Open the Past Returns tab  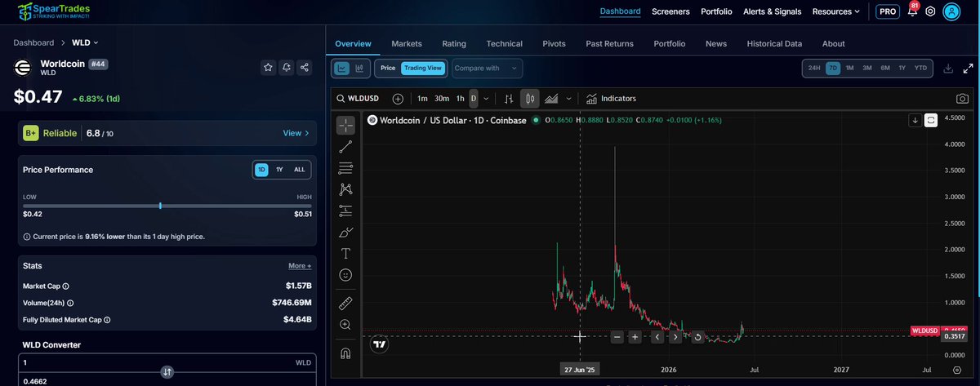(609, 43)
